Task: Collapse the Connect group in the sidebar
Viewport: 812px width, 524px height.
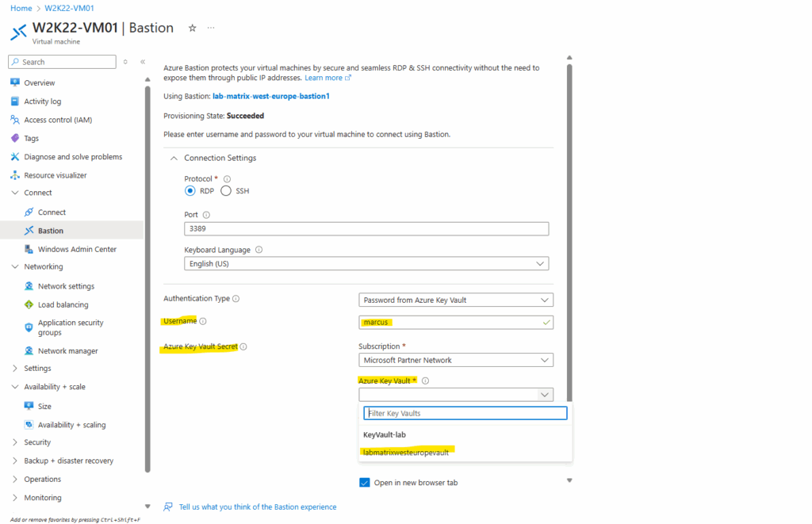Action: [15, 193]
